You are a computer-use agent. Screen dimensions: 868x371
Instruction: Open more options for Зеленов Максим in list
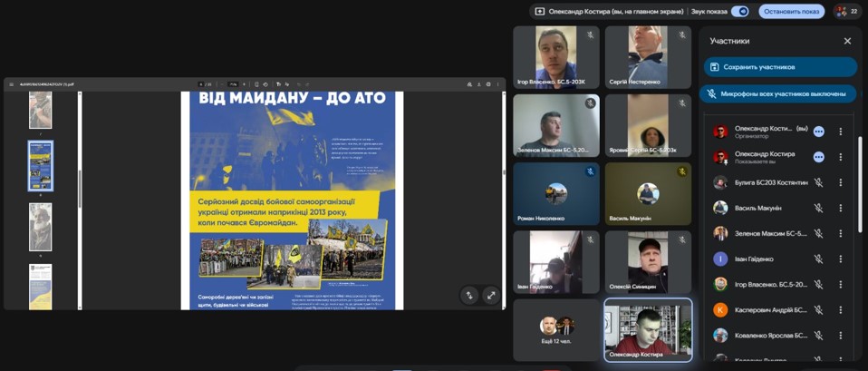(x=840, y=233)
